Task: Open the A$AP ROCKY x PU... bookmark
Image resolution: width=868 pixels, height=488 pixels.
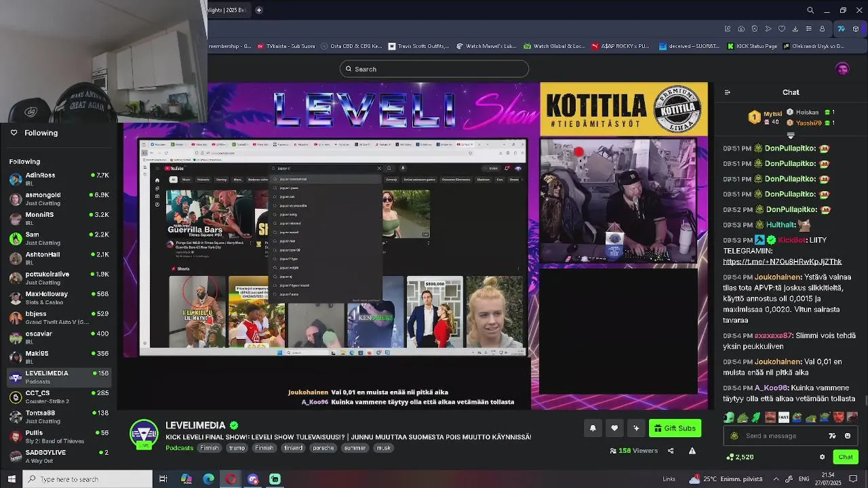Action: tap(620, 46)
